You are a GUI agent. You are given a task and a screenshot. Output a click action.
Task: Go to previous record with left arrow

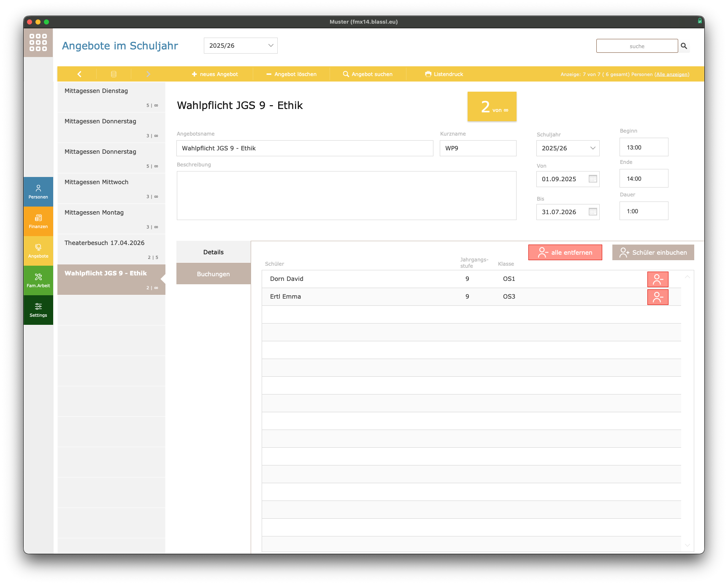pos(79,74)
